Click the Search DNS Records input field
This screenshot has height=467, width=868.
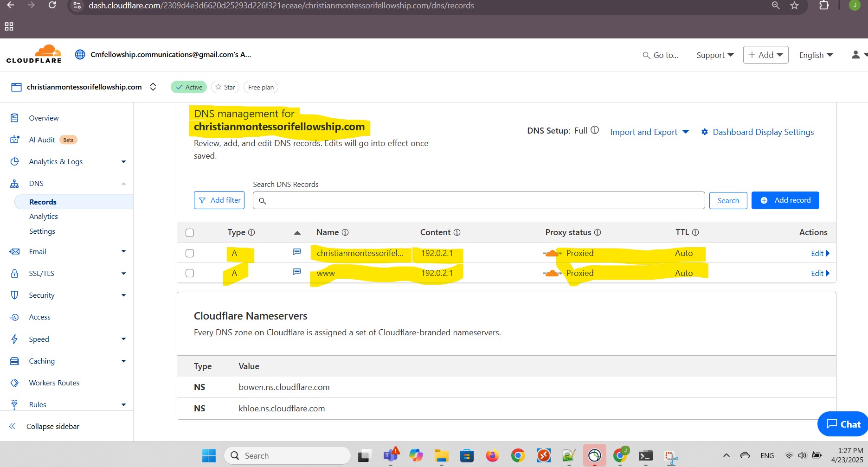479,200
